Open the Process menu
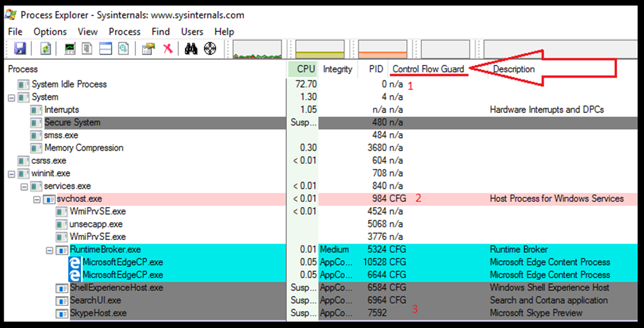 tap(125, 32)
